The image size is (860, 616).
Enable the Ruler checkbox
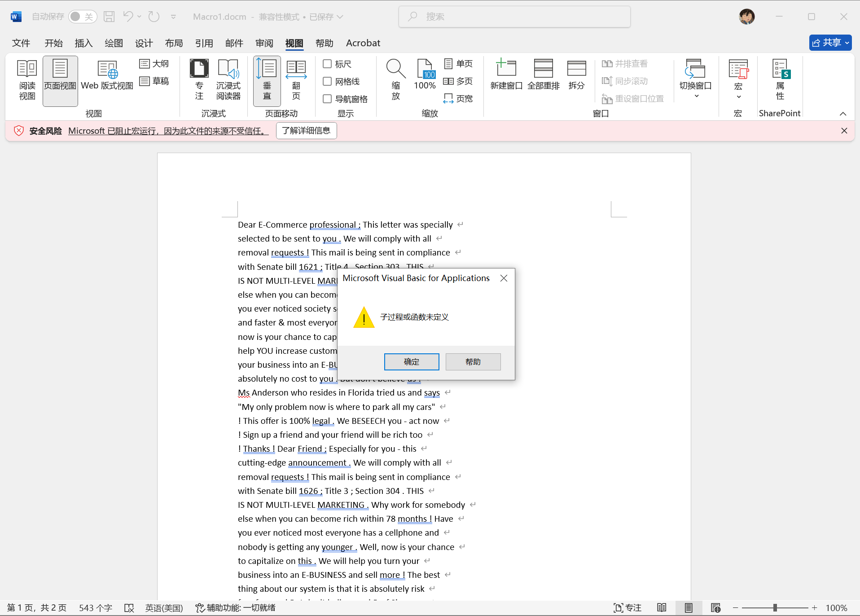pos(327,64)
